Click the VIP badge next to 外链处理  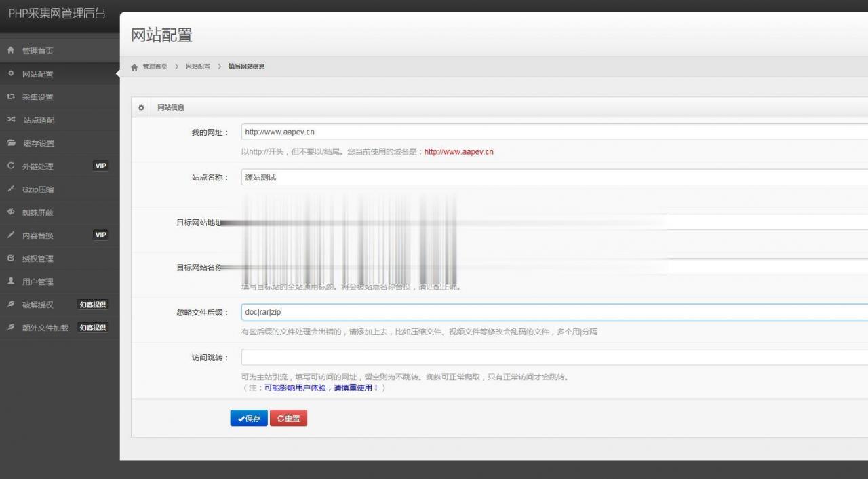coord(100,166)
